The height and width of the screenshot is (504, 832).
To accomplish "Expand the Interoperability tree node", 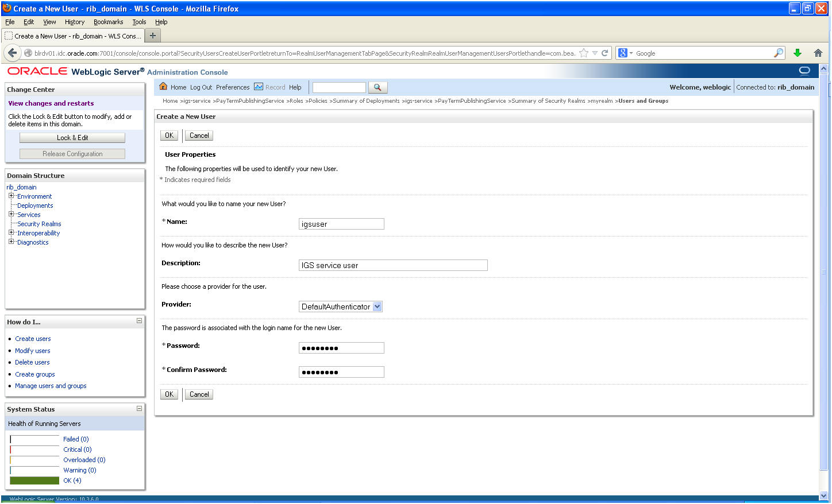I will pyautogui.click(x=11, y=232).
